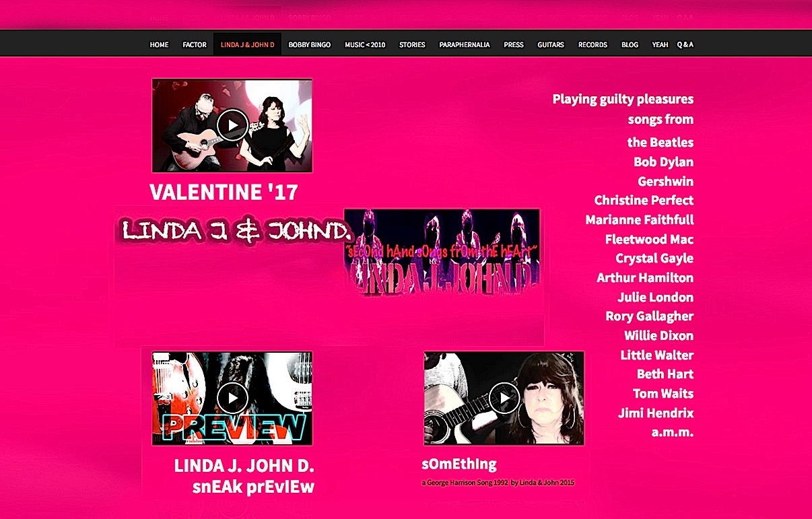The width and height of the screenshot is (812, 519).
Task: Click 'Beth Hart' in the list
Action: [665, 374]
